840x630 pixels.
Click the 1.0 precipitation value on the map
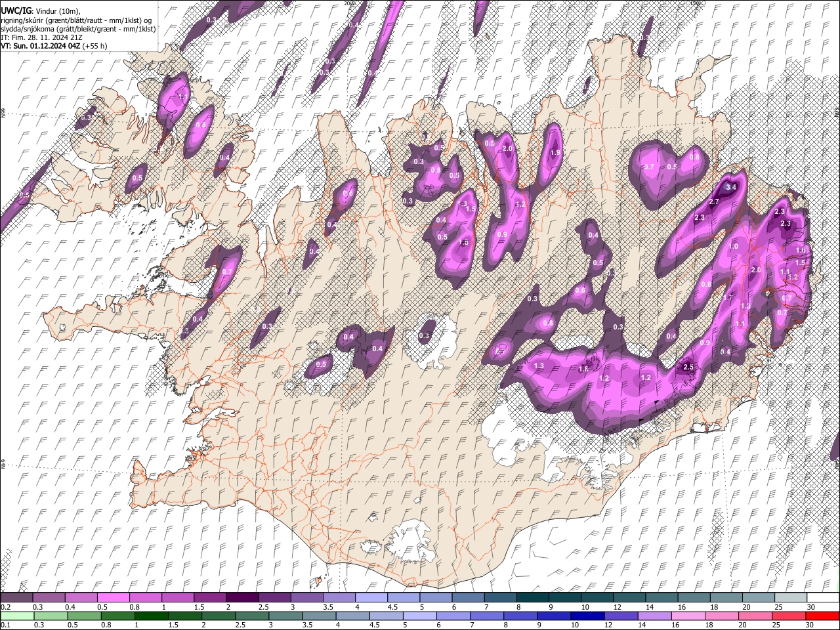tap(734, 246)
